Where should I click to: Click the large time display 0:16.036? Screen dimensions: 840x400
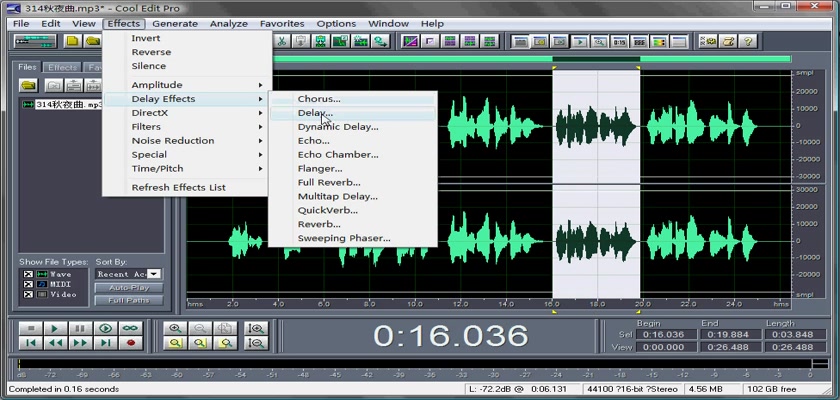point(451,336)
